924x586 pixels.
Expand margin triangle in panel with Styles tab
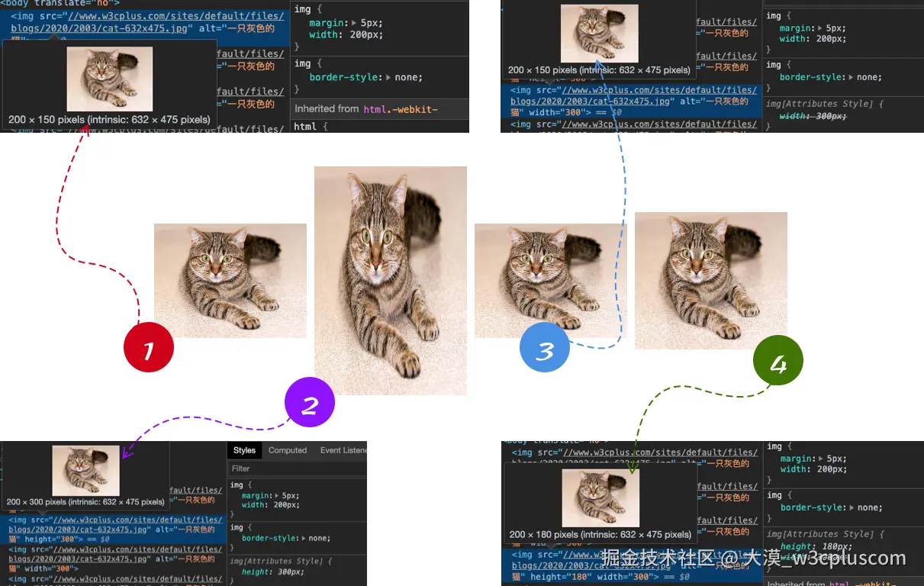click(275, 496)
